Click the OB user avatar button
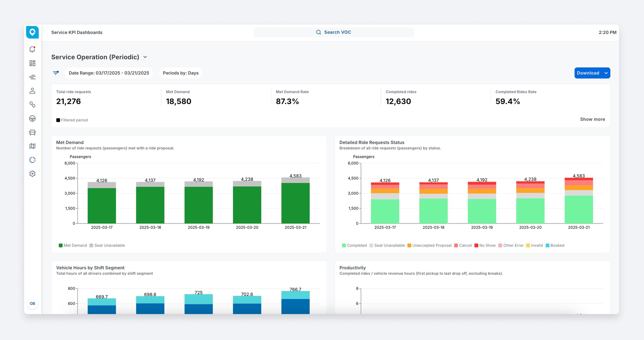This screenshot has width=644, height=340. (x=32, y=304)
